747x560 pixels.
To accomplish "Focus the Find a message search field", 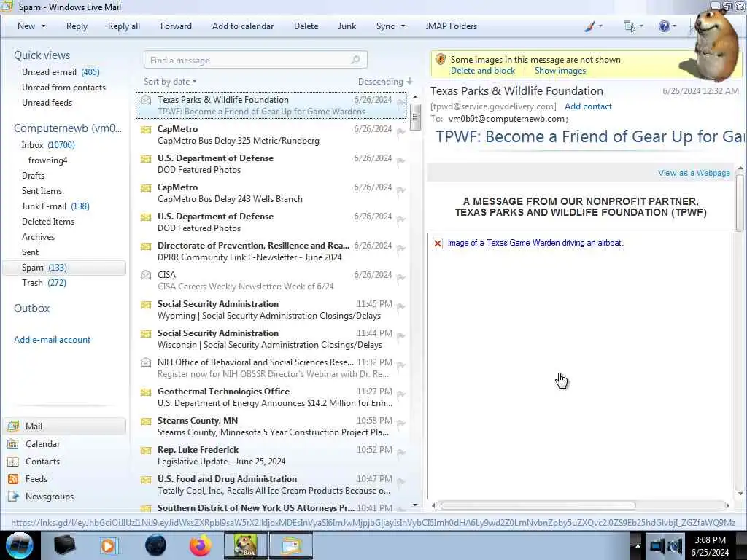I will (255, 60).
